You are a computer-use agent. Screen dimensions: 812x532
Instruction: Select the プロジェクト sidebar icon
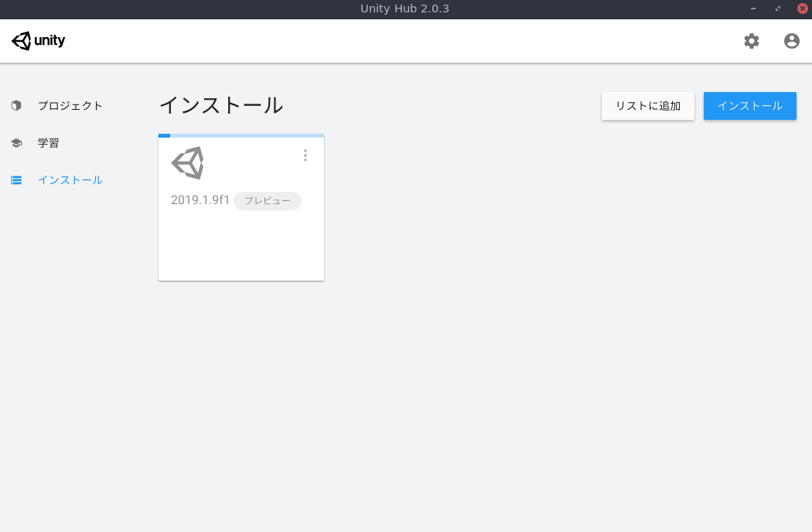(16, 105)
